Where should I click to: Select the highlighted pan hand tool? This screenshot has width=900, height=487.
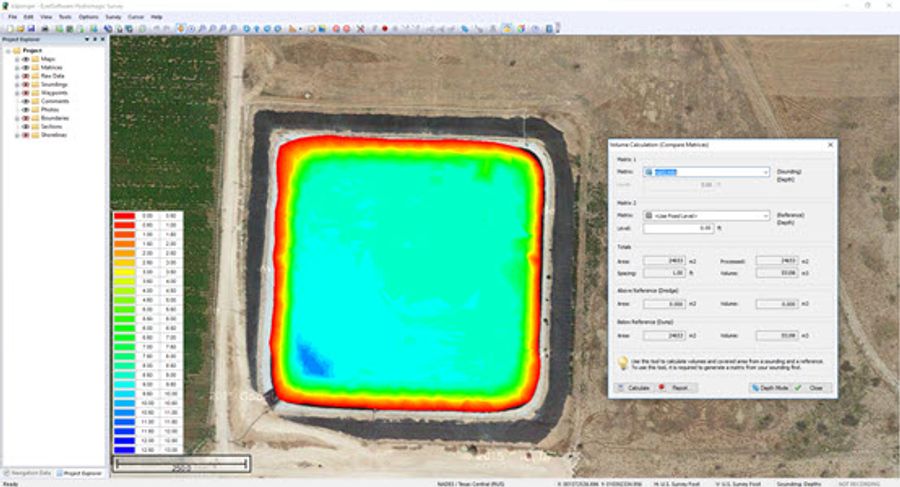(181, 28)
